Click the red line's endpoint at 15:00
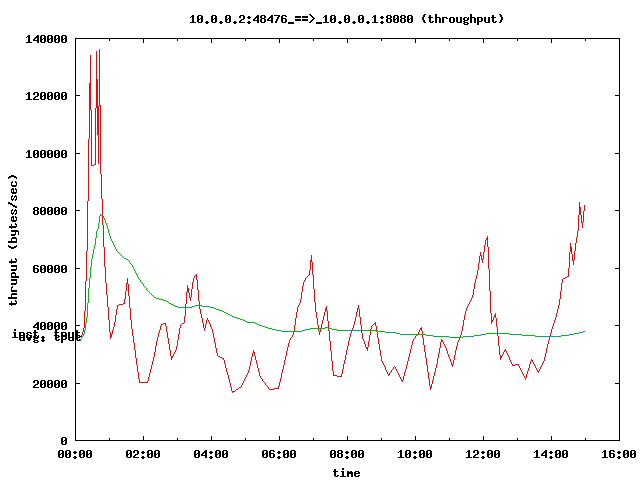The width and height of the screenshot is (640, 480). click(585, 205)
